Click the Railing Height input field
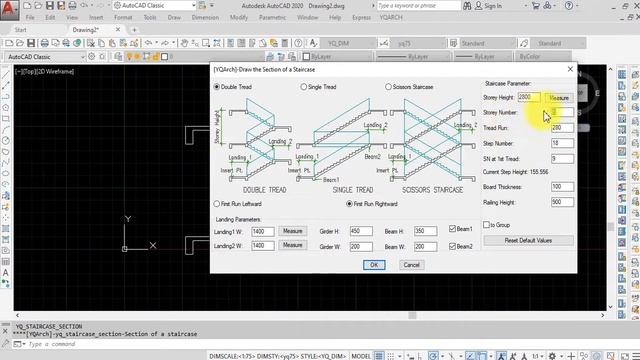Viewport: 640px width, 360px height. (562, 202)
